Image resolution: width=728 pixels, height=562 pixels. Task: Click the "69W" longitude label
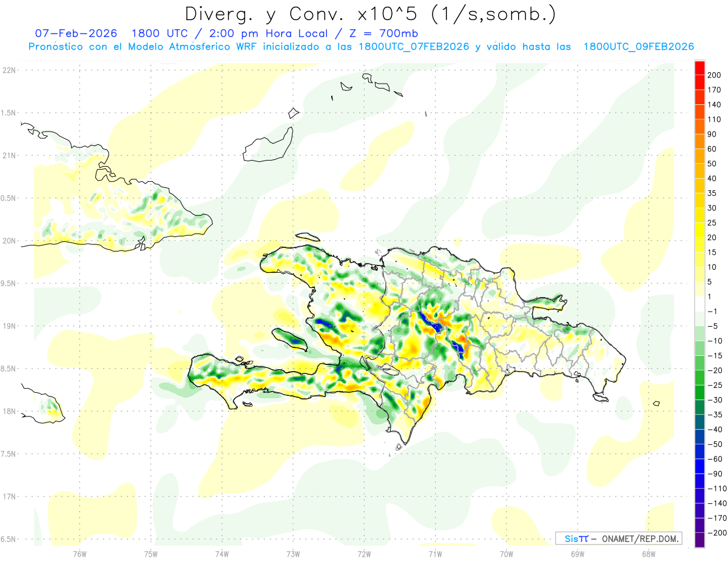pyautogui.click(x=578, y=554)
